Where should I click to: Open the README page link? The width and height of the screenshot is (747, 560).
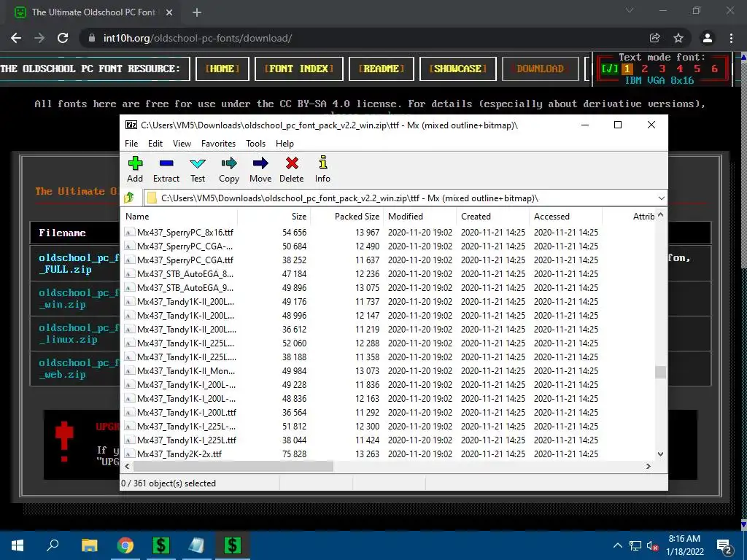tap(381, 69)
